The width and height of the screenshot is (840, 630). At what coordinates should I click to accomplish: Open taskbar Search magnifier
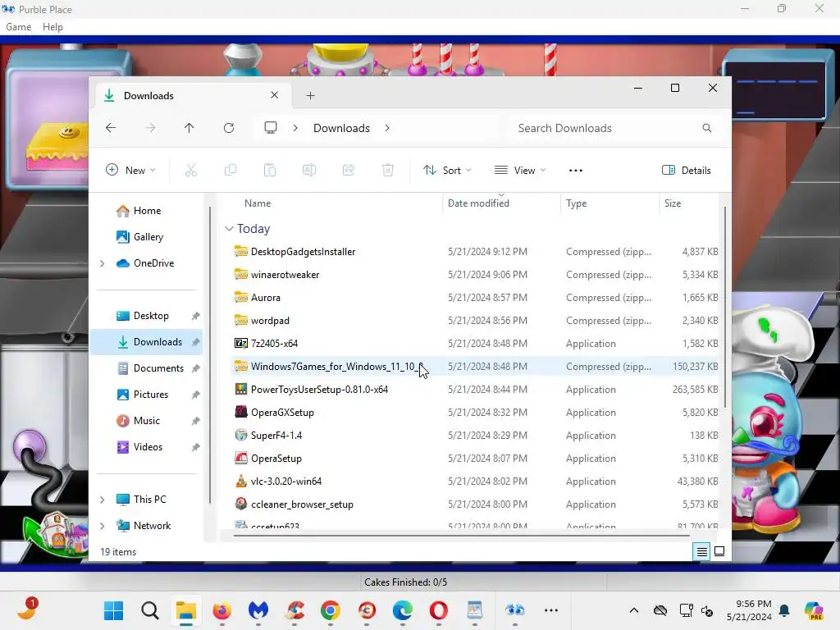pyautogui.click(x=150, y=610)
